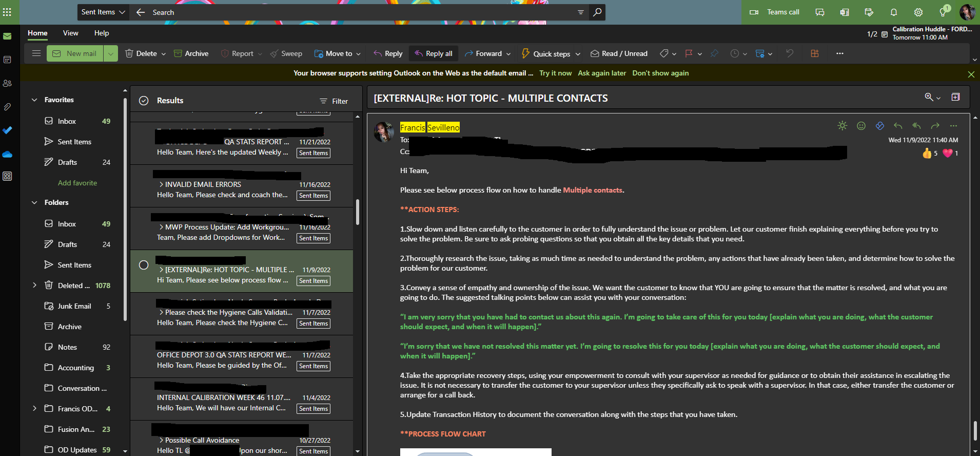Screen dimensions: 980x456
Task: Click the reply all arrow in message header
Action: pyautogui.click(x=916, y=126)
